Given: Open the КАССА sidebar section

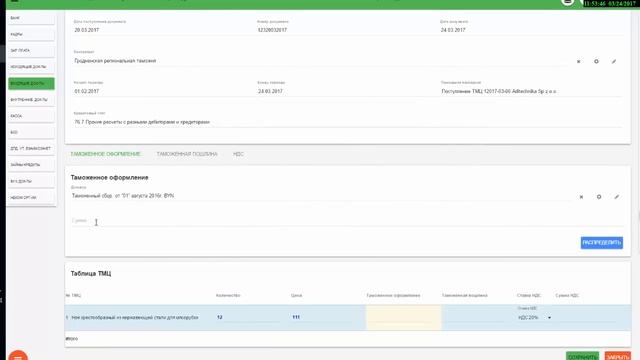Looking at the screenshot, I should pyautogui.click(x=31, y=116).
